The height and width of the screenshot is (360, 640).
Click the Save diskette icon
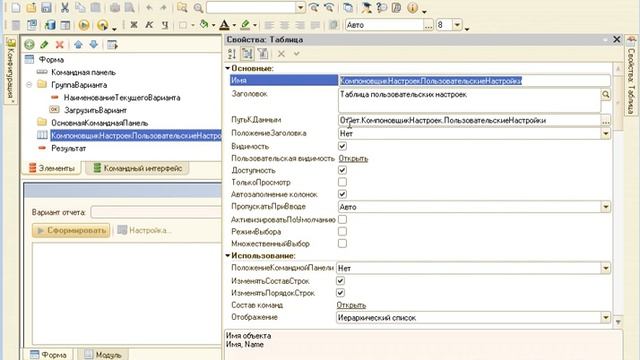pyautogui.click(x=46, y=7)
